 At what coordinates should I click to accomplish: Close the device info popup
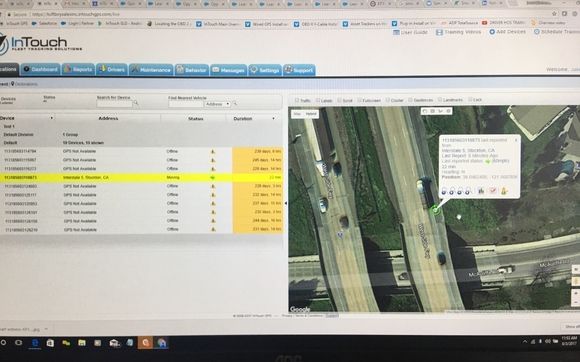coord(516,140)
